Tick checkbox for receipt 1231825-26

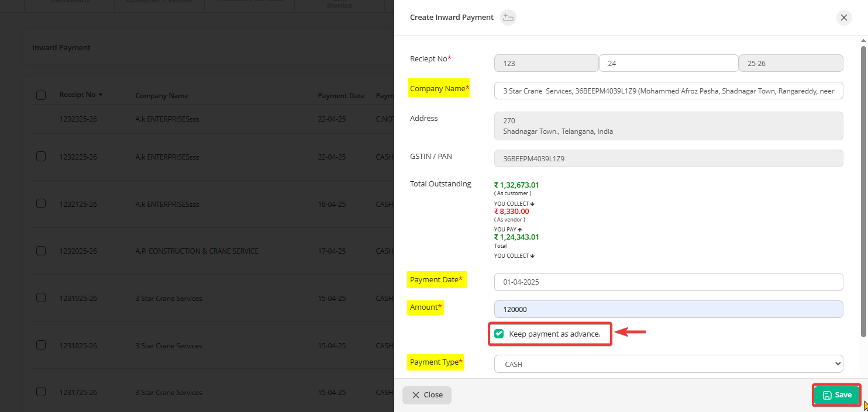(41, 345)
